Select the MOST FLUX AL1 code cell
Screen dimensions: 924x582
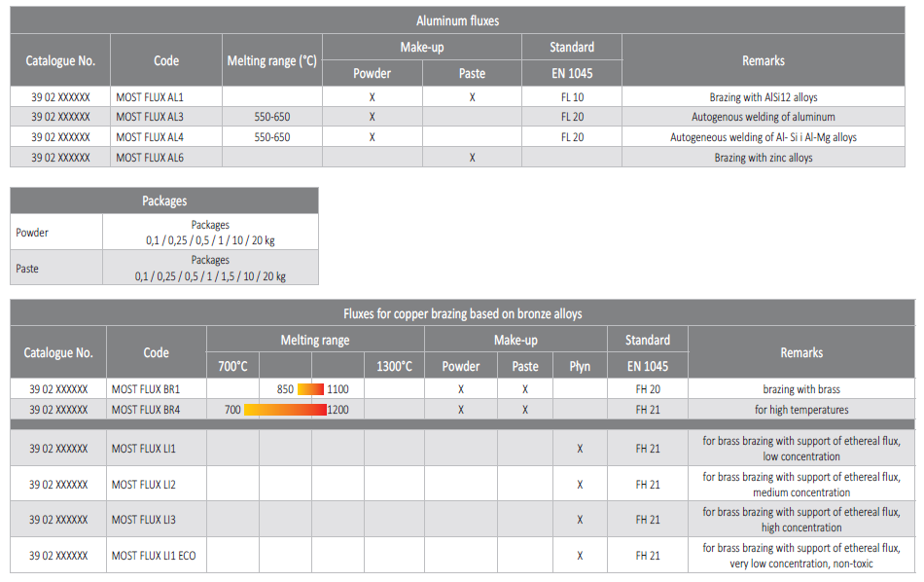pyautogui.click(x=150, y=97)
